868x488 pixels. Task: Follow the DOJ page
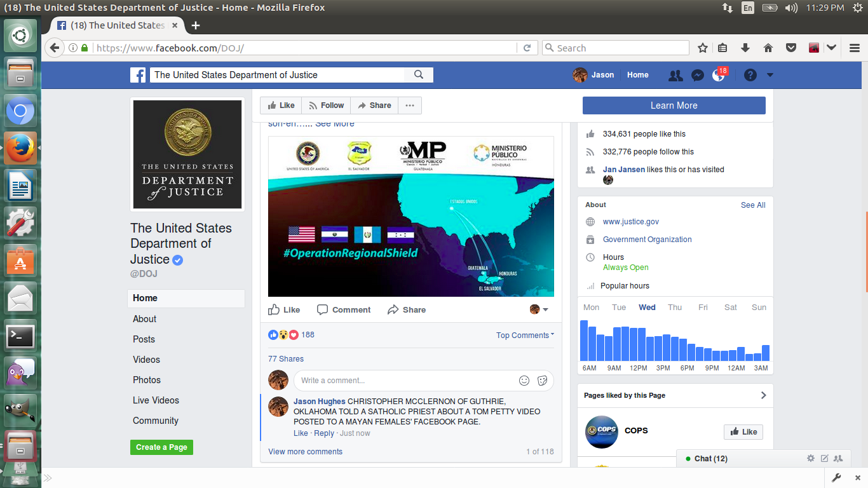click(x=326, y=105)
